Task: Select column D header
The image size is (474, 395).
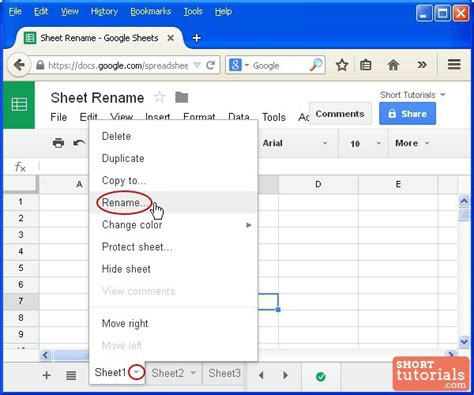Action: click(318, 184)
